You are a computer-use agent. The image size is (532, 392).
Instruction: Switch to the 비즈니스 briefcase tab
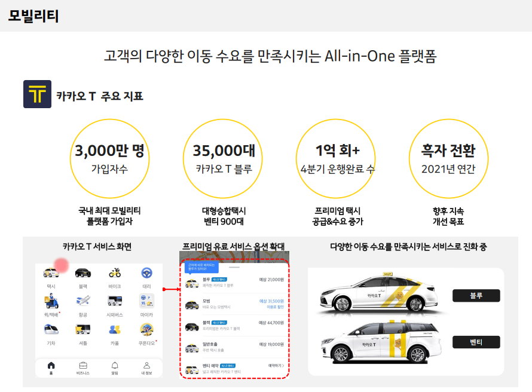tap(82, 368)
